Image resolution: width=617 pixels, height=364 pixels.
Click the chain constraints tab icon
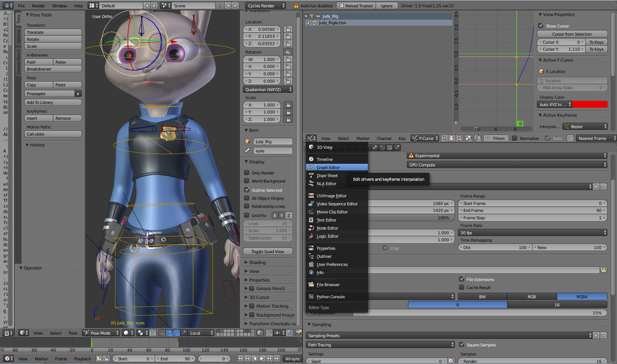[x=382, y=147]
